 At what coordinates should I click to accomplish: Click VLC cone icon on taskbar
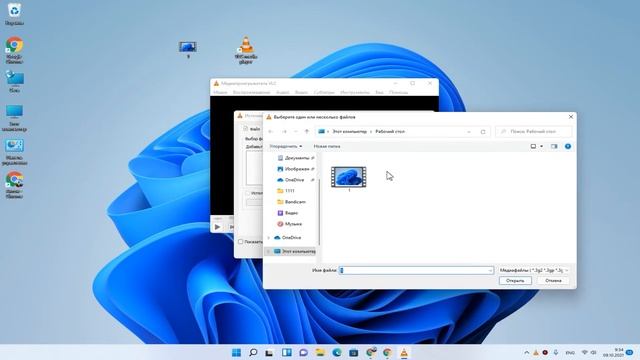pos(404,353)
